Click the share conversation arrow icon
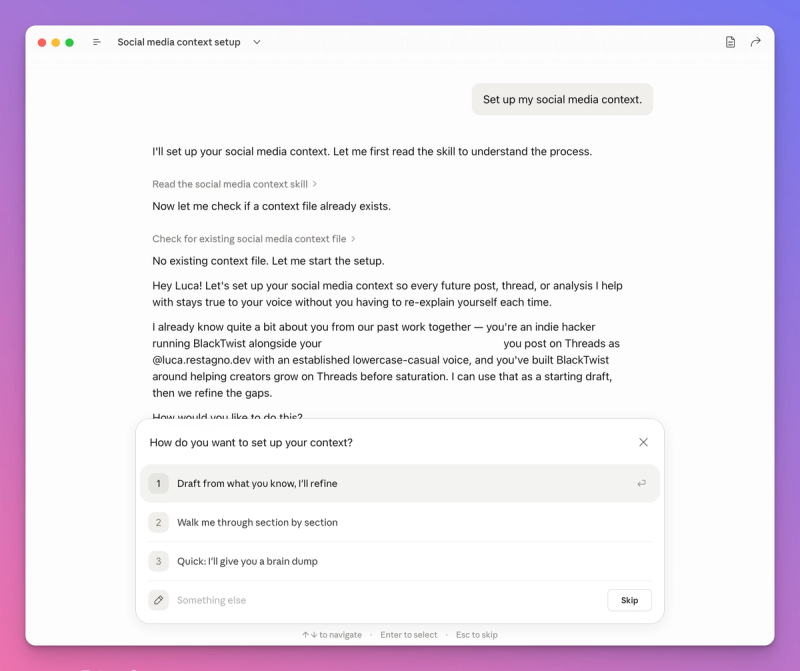The width and height of the screenshot is (800, 671). (756, 42)
